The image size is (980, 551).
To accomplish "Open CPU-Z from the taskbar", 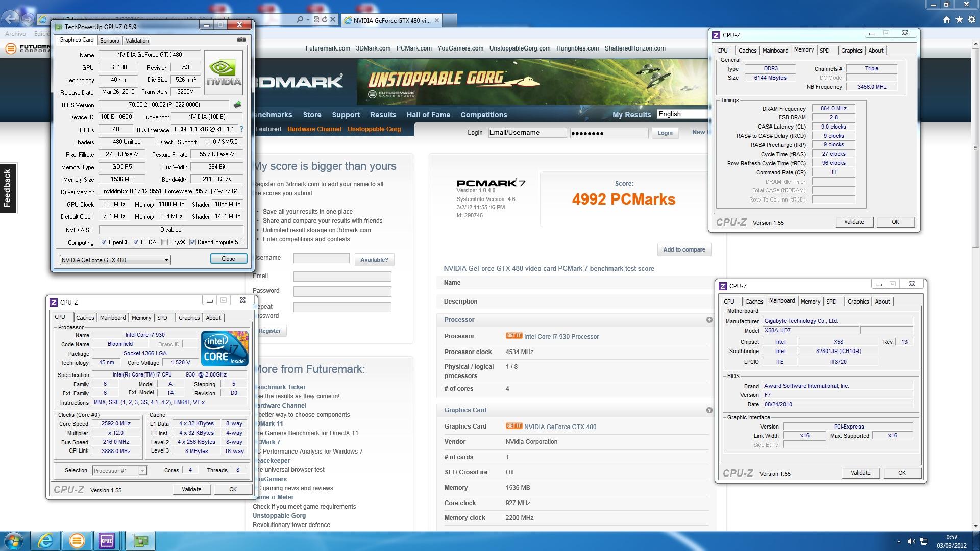I will [x=107, y=541].
